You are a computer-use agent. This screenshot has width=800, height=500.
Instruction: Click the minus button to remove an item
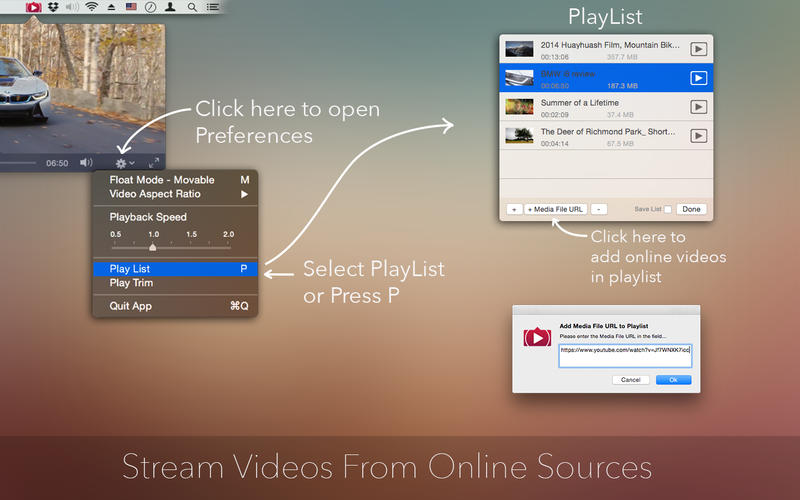(599, 209)
